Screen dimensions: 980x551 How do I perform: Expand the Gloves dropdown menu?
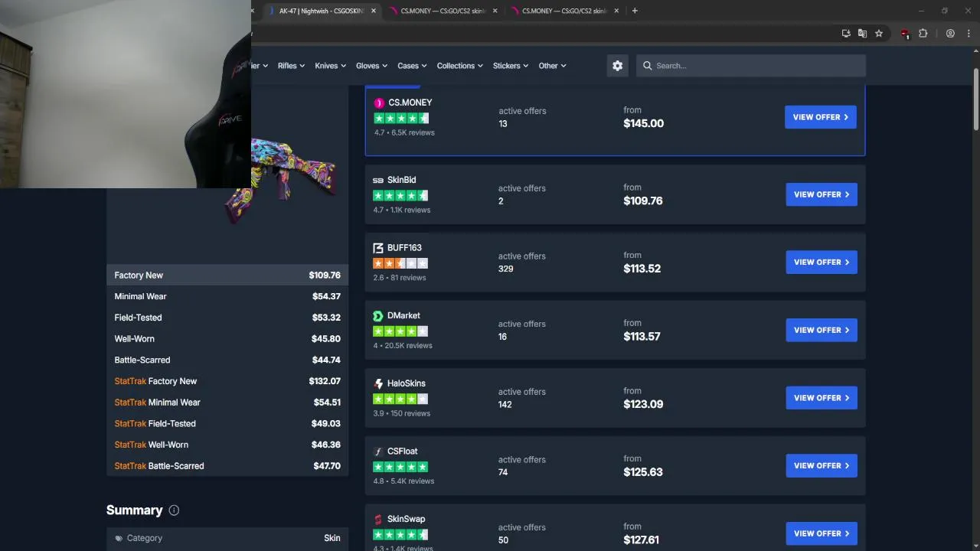pos(371,66)
